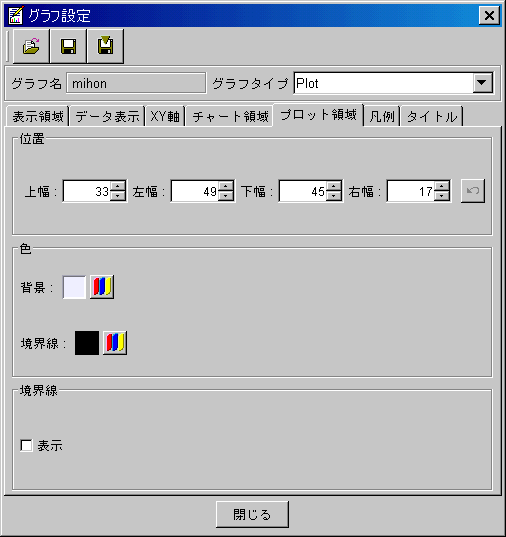
Task: Increase 上幅 value with up arrow
Action: click(x=118, y=186)
